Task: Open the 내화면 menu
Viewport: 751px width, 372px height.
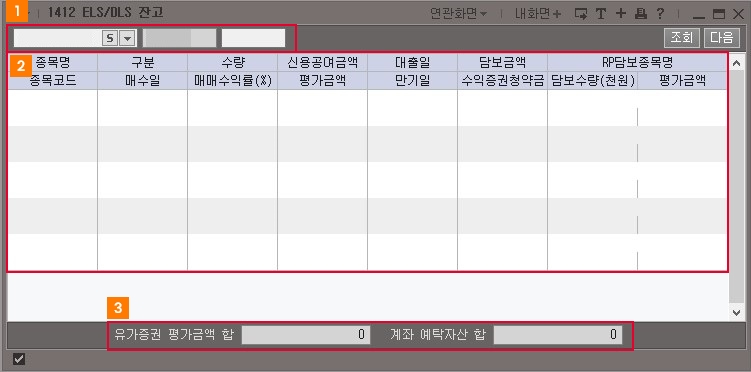Action: [537, 13]
